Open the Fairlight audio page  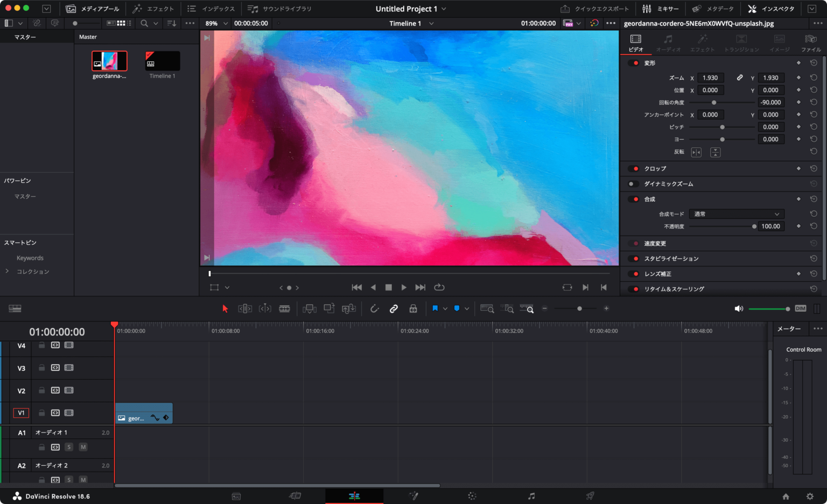(531, 495)
